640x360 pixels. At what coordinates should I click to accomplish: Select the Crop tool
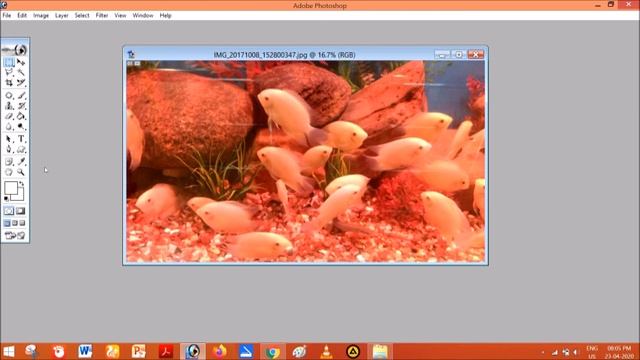[x=9, y=82]
